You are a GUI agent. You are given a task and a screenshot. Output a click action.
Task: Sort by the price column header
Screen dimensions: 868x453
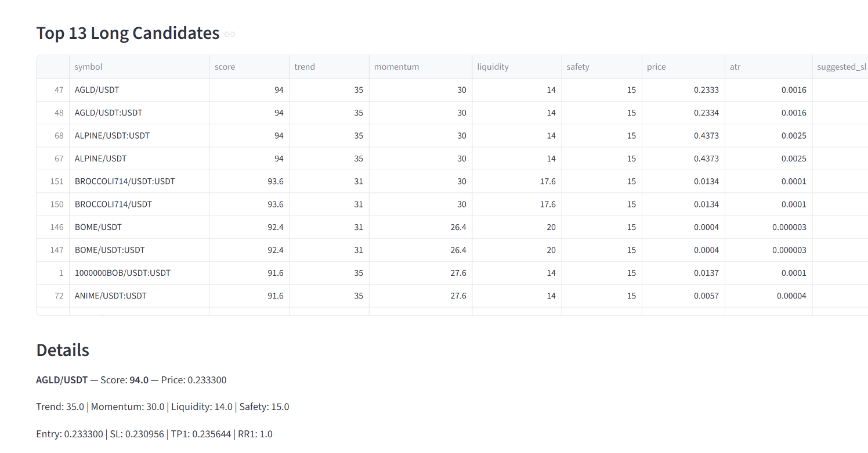656,67
